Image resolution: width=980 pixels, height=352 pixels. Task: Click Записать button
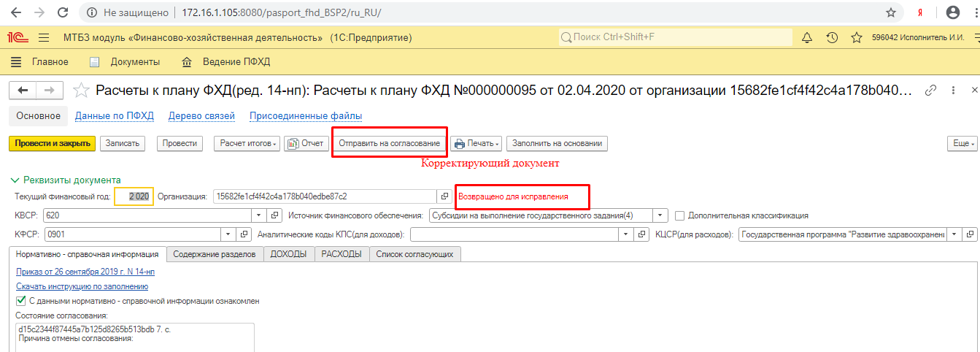123,143
